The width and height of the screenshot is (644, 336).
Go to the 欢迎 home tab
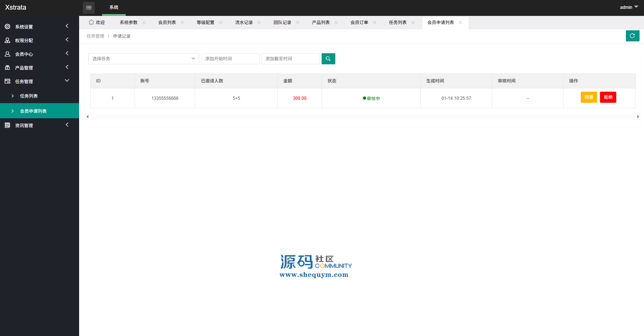click(x=97, y=23)
